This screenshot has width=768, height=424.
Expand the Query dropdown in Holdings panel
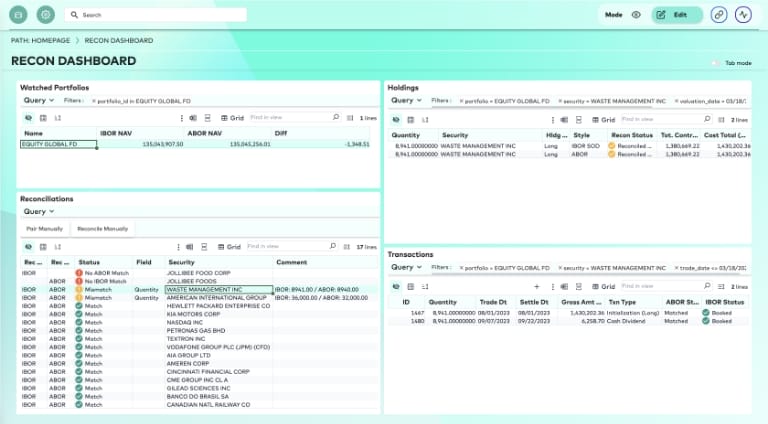tap(406, 101)
